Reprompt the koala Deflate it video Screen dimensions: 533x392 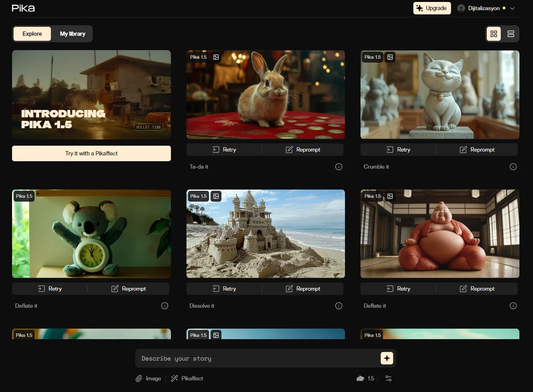click(129, 289)
